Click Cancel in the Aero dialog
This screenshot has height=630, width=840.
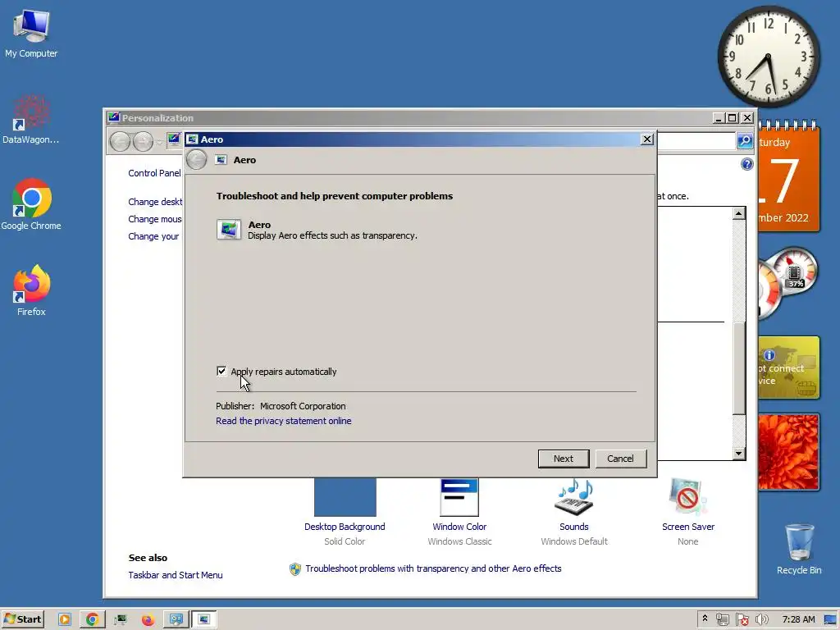[620, 459]
